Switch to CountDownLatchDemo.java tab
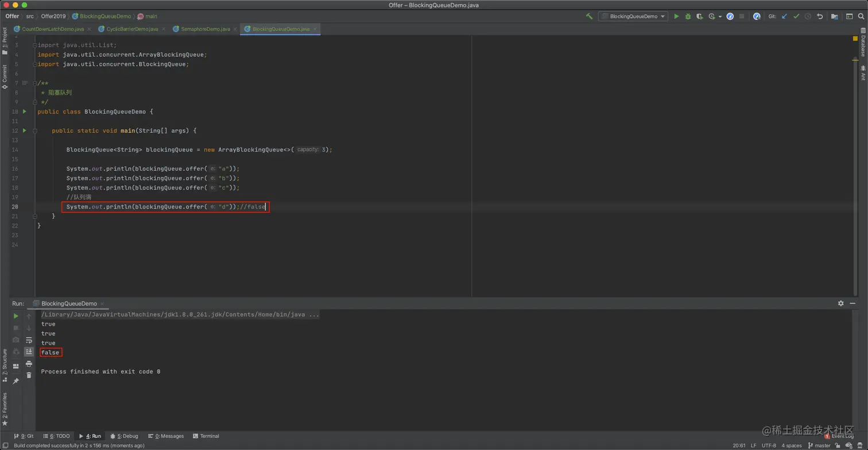The image size is (868, 450). [x=53, y=29]
